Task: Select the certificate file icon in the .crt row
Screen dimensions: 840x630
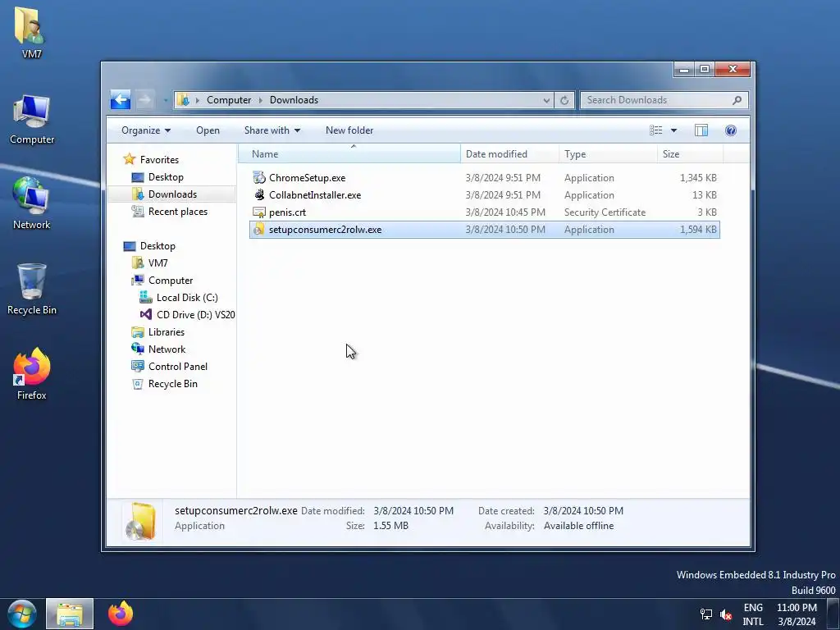Action: click(259, 212)
